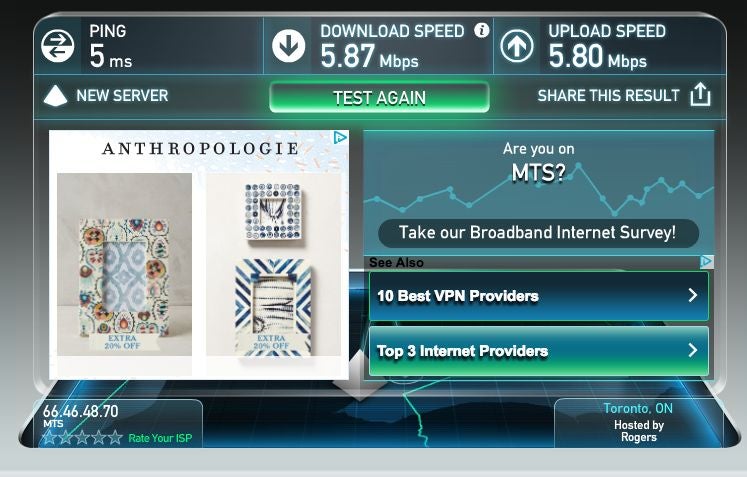Expand the 10 Best VPN Providers chevron
Screen dimensions: 747x477
point(693,295)
